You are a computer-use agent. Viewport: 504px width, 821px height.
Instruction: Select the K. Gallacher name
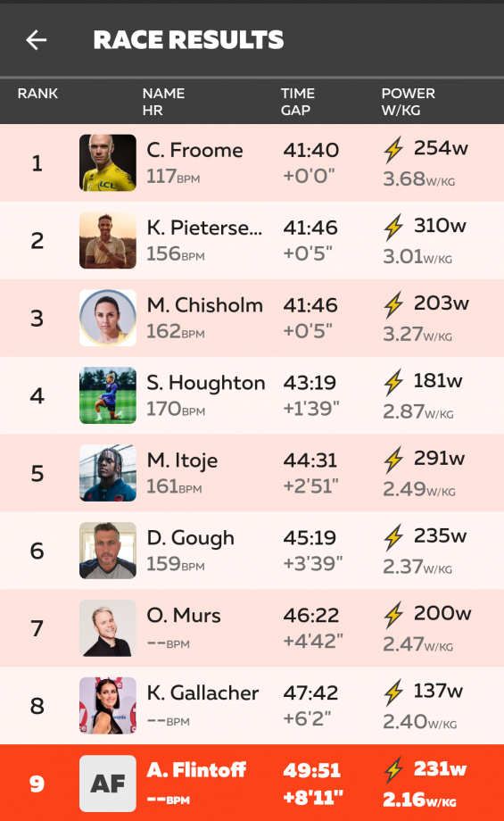pyautogui.click(x=202, y=692)
